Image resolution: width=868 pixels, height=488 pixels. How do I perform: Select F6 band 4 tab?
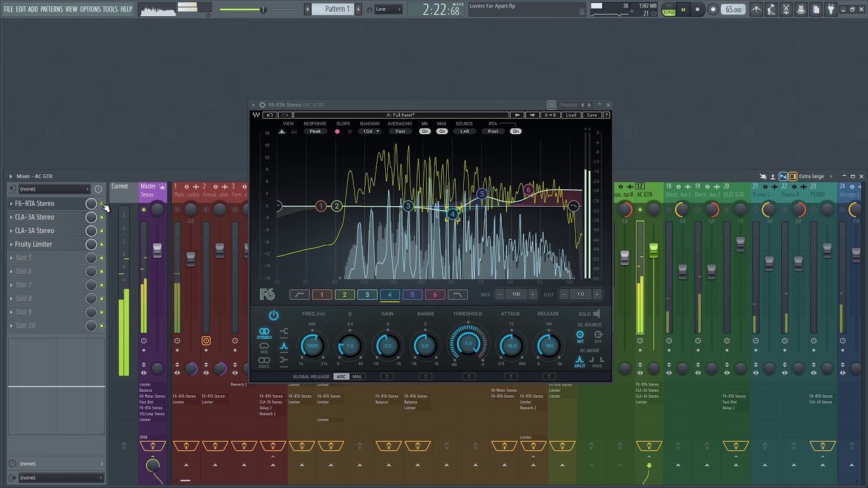(x=389, y=295)
